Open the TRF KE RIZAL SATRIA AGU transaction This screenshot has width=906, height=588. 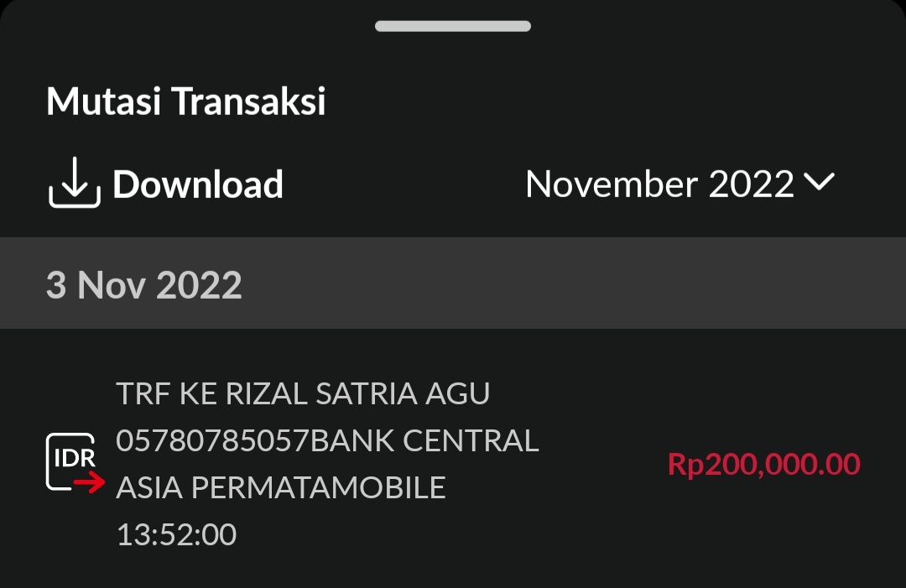tap(303, 393)
